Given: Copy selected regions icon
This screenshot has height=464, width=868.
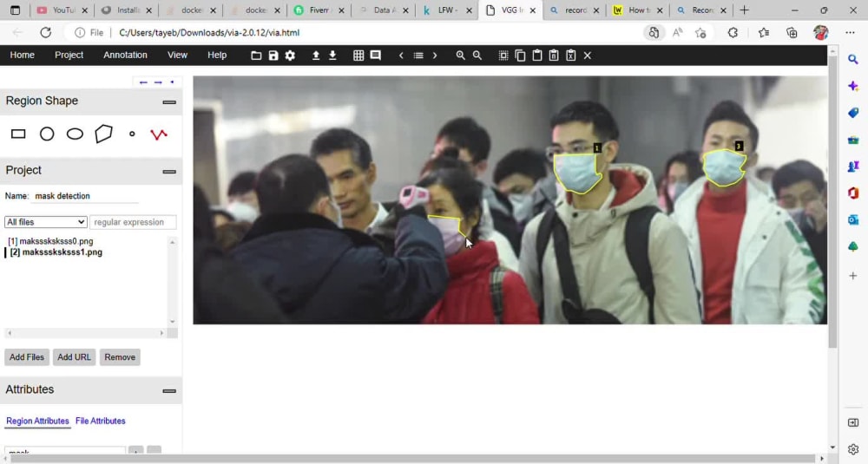Looking at the screenshot, I should point(520,56).
